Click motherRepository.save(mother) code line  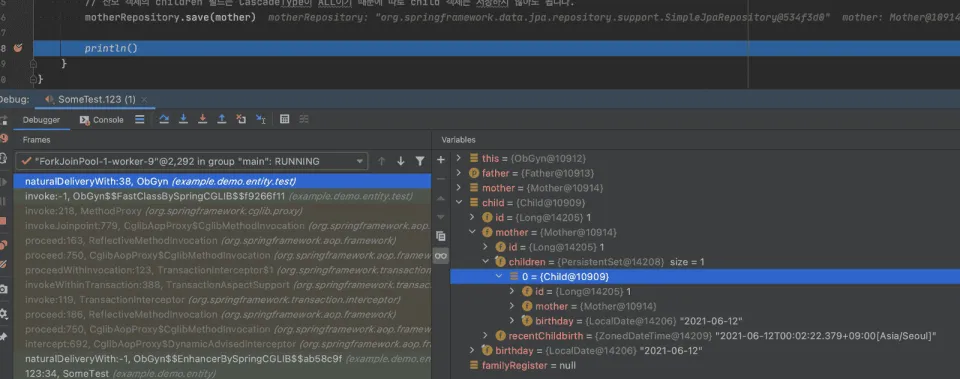(170, 17)
